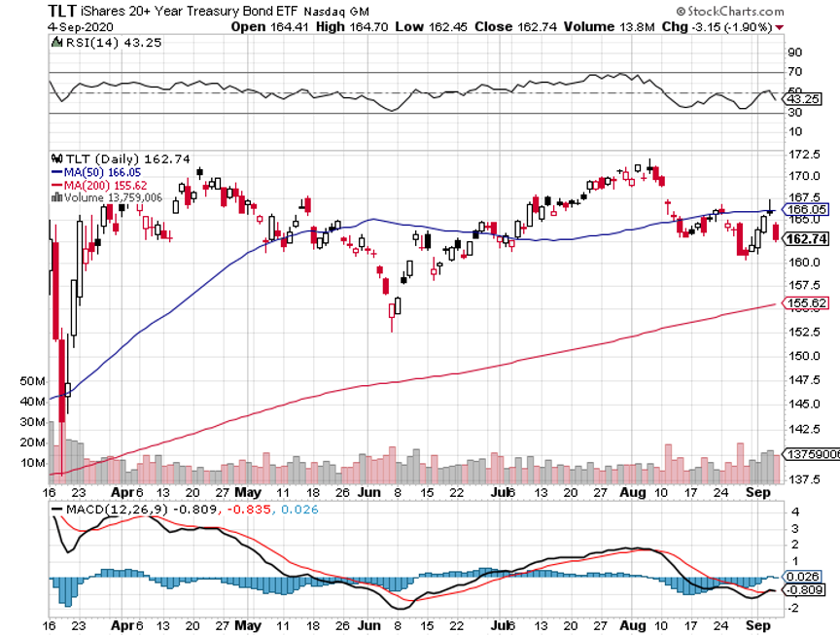Click the 147.5 price axis label

coord(804,380)
